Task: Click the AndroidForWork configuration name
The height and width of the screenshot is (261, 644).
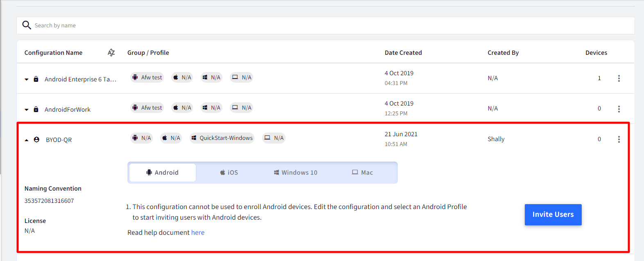Action: coord(68,110)
